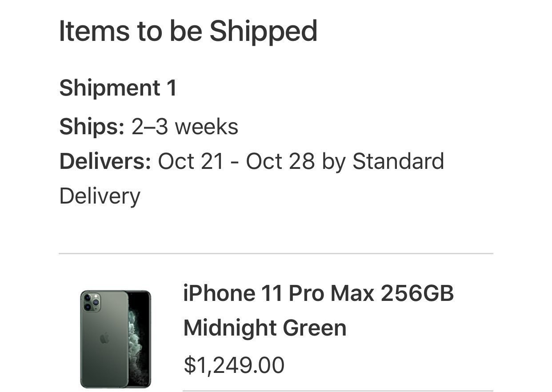Click the Apple logo on the phone image
The height and width of the screenshot is (392, 552).
pyautogui.click(x=104, y=339)
